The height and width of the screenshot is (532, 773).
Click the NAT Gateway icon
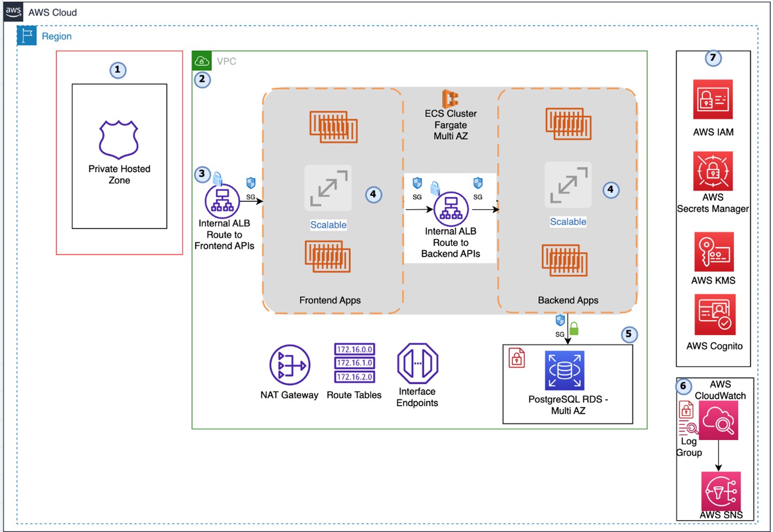tap(290, 365)
